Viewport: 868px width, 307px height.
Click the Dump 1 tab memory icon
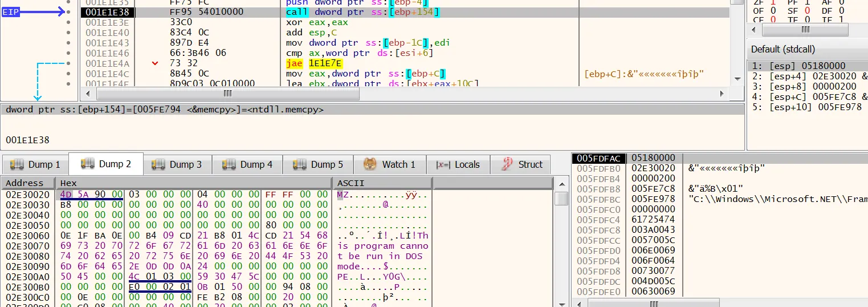[18, 164]
